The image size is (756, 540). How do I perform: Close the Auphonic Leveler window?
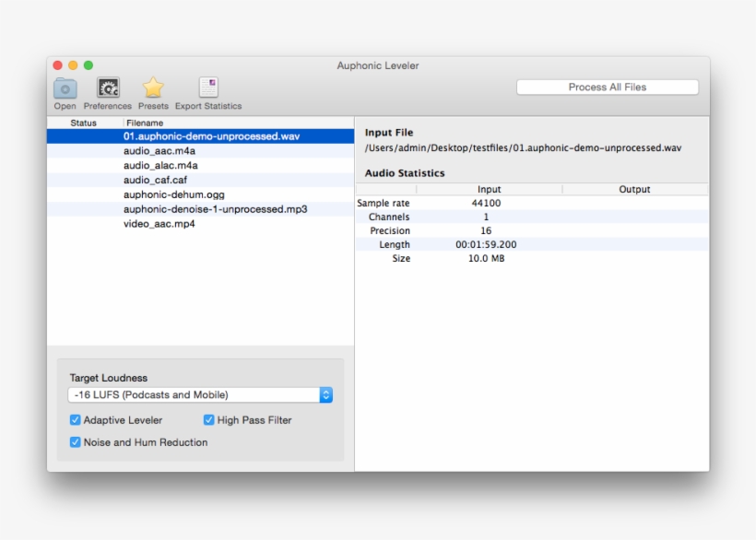58,65
